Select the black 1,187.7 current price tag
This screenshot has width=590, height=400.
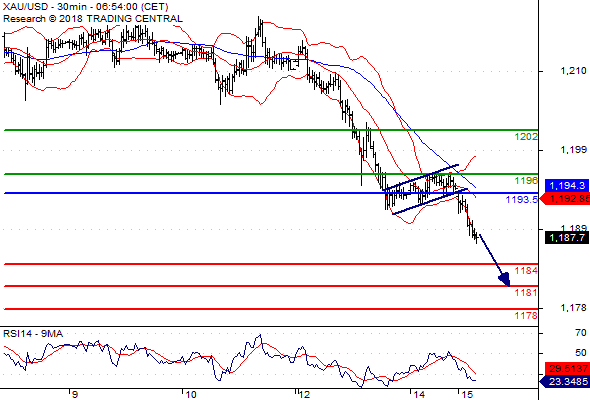tap(567, 237)
